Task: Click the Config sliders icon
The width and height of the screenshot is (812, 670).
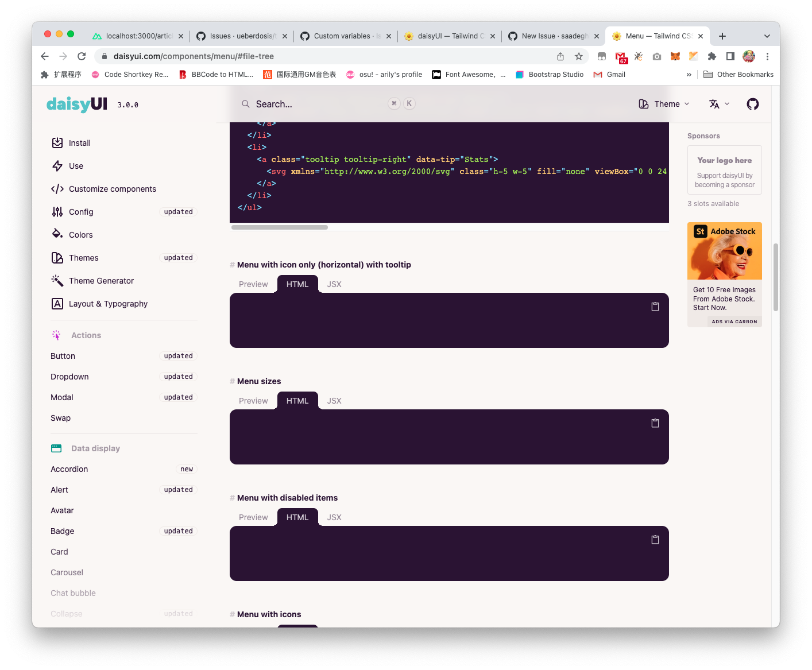Action: tap(57, 211)
